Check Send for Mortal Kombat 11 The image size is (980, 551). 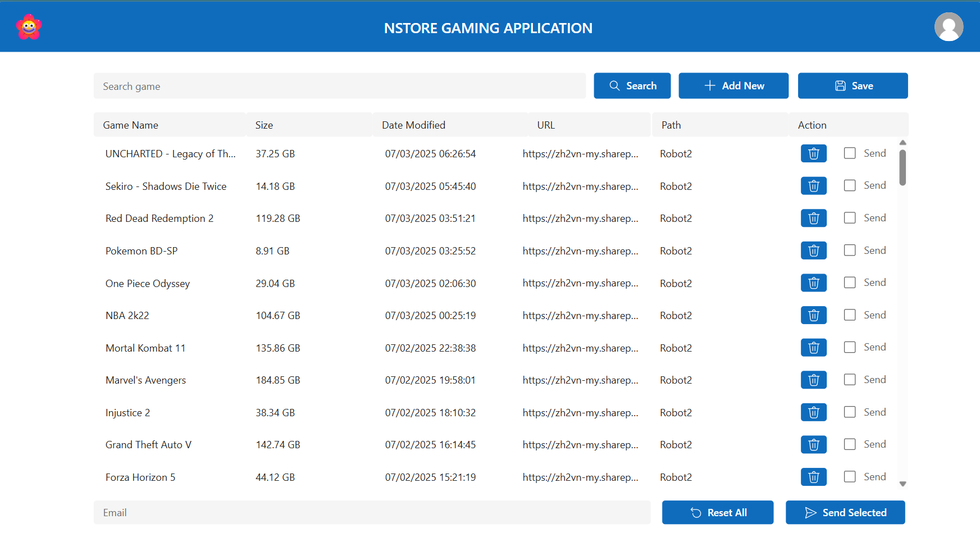(850, 347)
